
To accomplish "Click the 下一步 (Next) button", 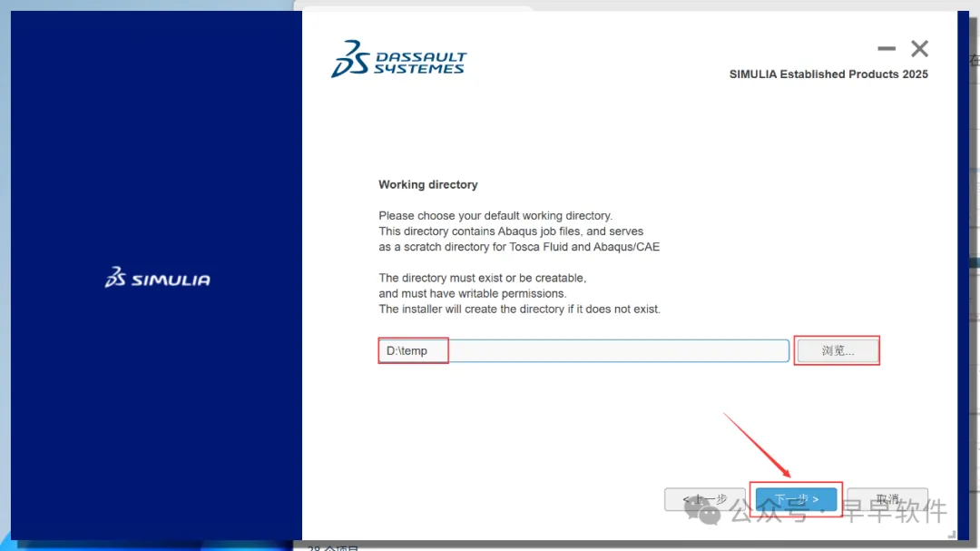I will tap(796, 499).
